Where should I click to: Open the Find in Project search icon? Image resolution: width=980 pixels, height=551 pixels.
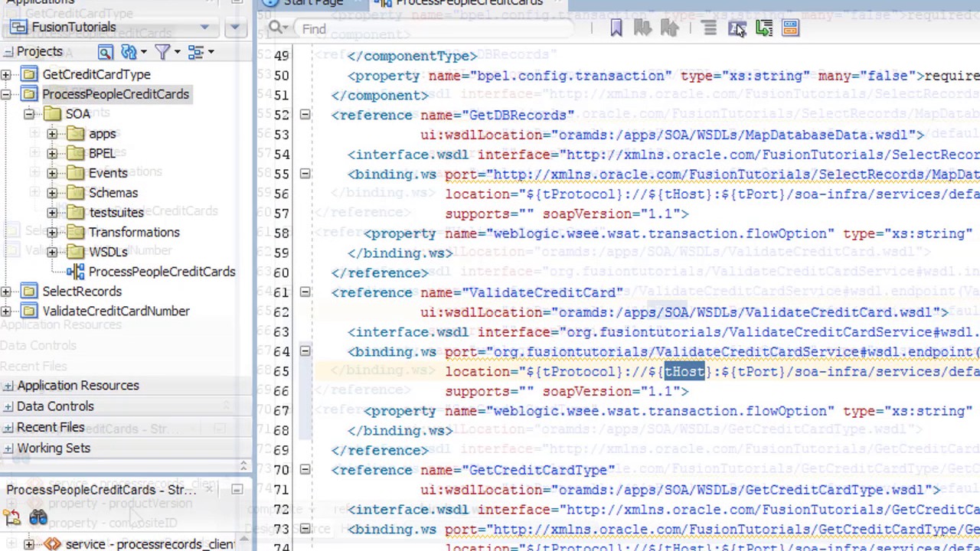(x=105, y=52)
